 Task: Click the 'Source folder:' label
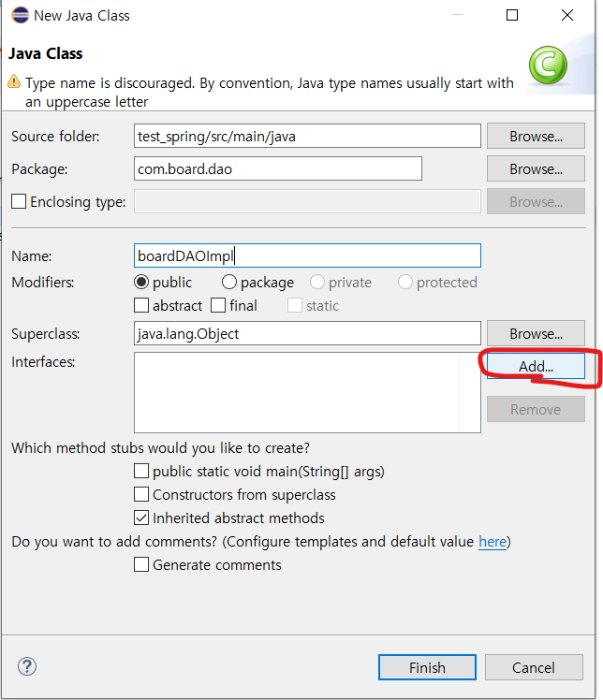click(x=55, y=136)
